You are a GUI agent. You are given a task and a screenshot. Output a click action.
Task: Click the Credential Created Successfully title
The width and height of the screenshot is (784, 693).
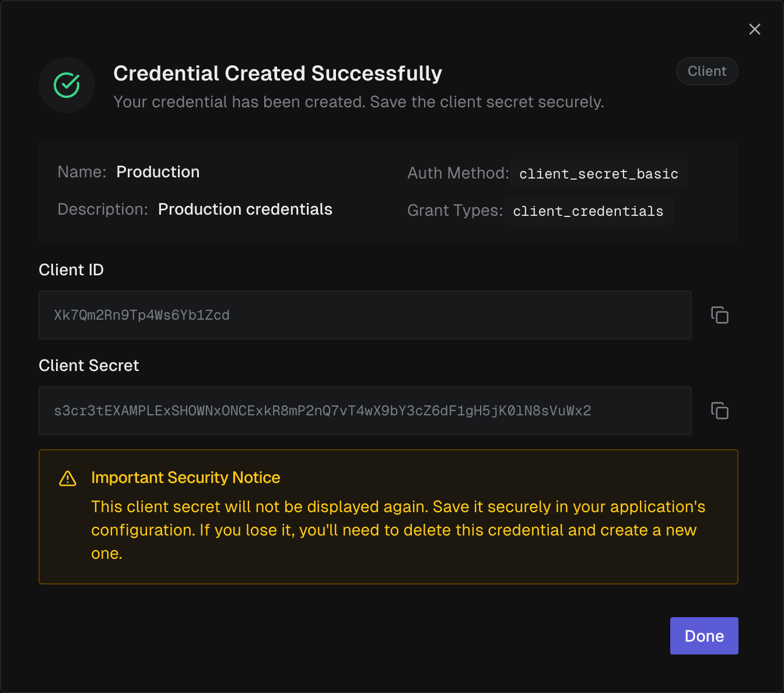tap(278, 73)
